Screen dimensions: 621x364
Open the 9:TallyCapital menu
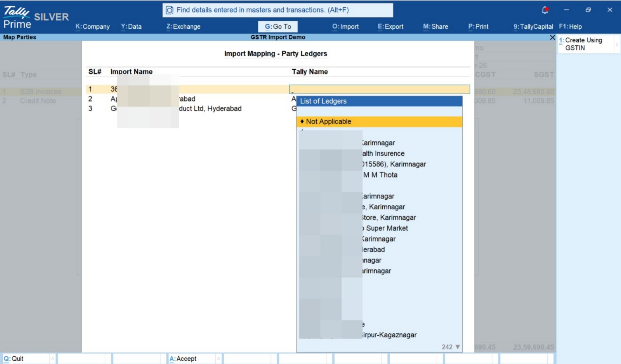coord(533,26)
